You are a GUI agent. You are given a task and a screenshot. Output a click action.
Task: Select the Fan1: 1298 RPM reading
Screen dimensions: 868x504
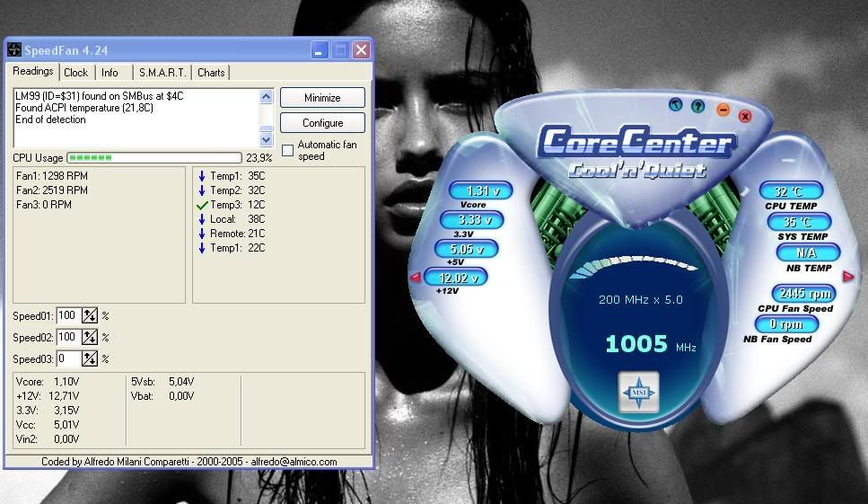(51, 175)
